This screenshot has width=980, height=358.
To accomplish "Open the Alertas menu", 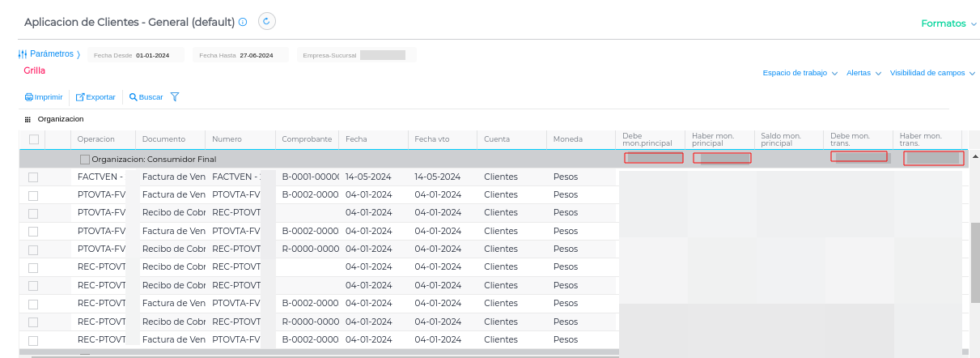I will tap(863, 73).
